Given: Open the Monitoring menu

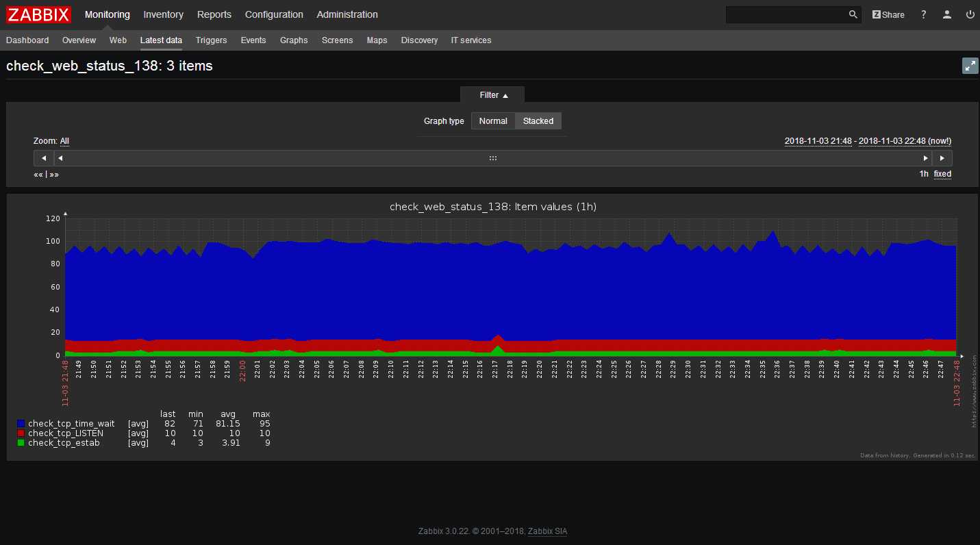Looking at the screenshot, I should tap(108, 14).
